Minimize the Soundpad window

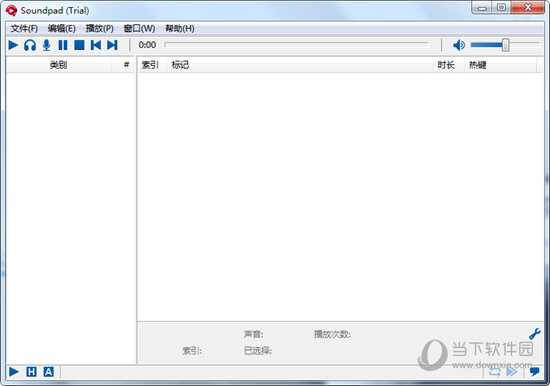pos(482,8)
